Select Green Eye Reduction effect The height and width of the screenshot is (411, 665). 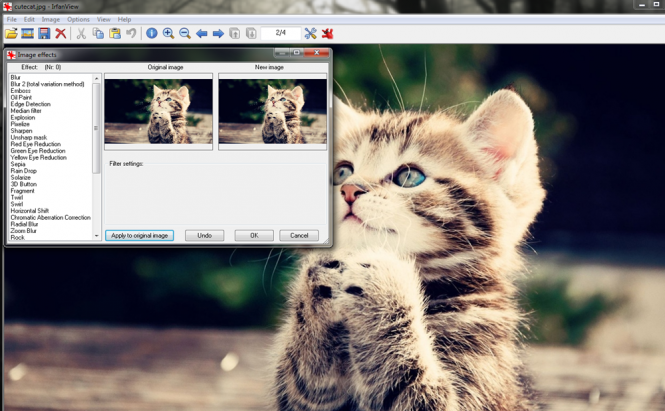(x=38, y=151)
